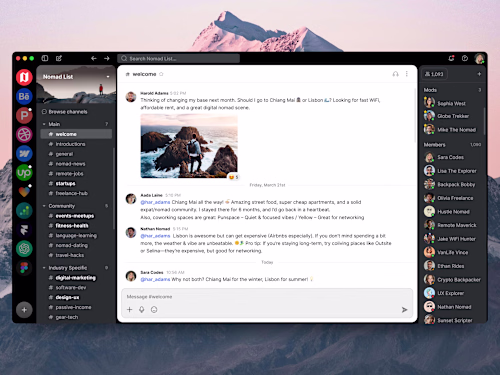
Task: Open Crypto Backpacker's member profile
Action: (x=453, y=279)
